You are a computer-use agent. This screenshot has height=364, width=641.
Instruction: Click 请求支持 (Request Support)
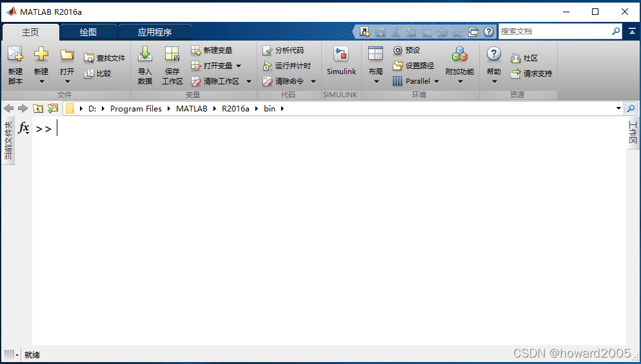pos(531,73)
